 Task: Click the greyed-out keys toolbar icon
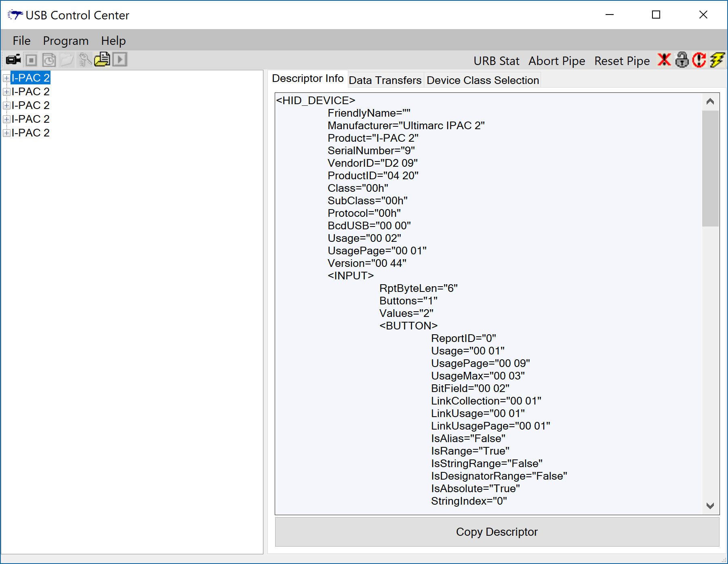tap(85, 60)
